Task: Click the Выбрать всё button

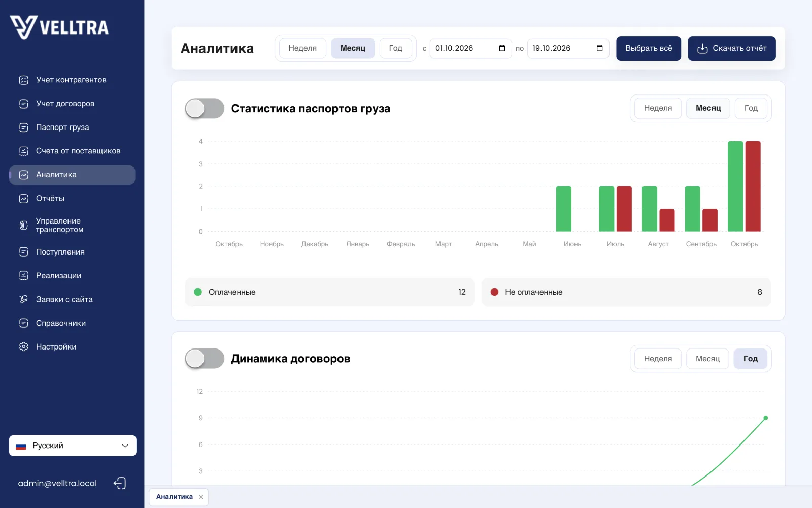Action: [x=649, y=48]
